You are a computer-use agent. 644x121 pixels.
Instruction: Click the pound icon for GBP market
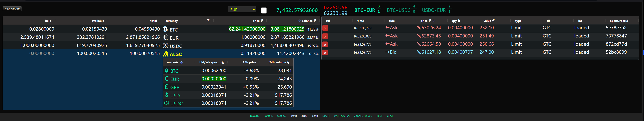pos(166,87)
